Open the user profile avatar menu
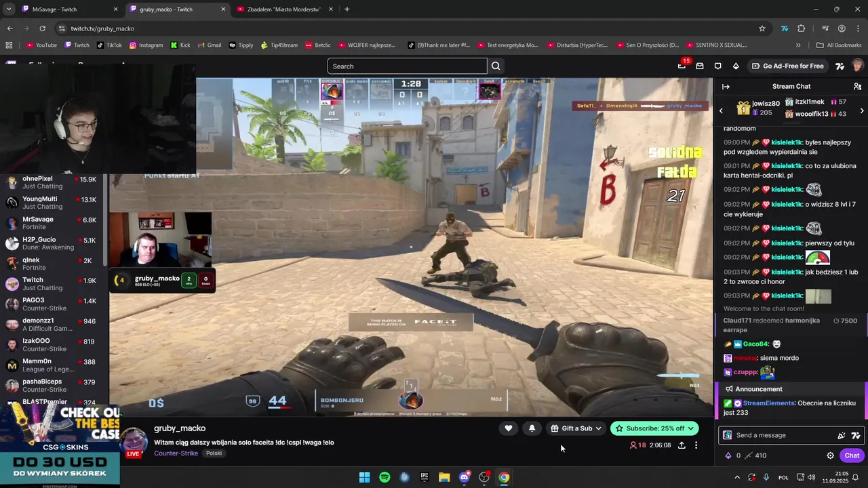This screenshot has height=488, width=868. 857,66
